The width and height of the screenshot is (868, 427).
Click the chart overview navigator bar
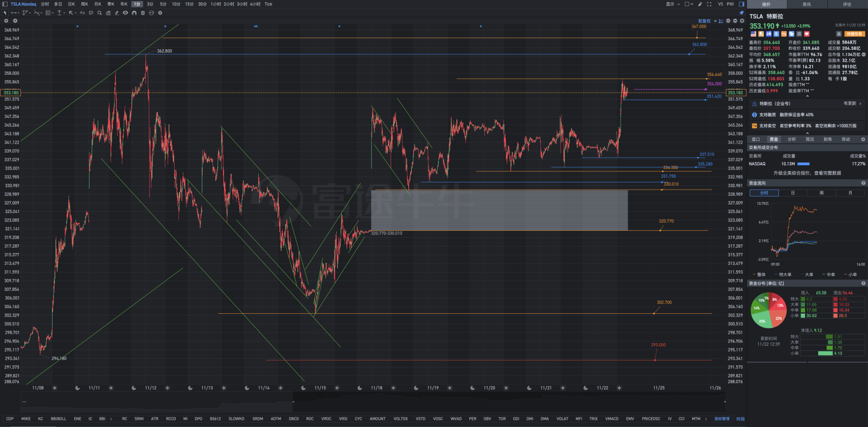pyautogui.click(x=373, y=402)
